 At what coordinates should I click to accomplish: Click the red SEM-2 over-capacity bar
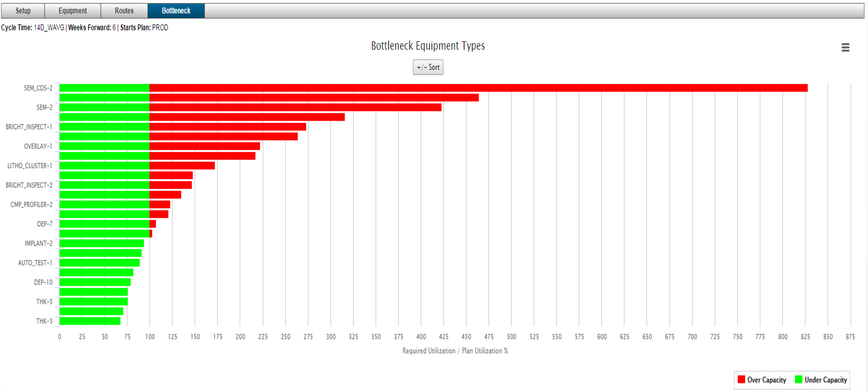click(x=295, y=107)
